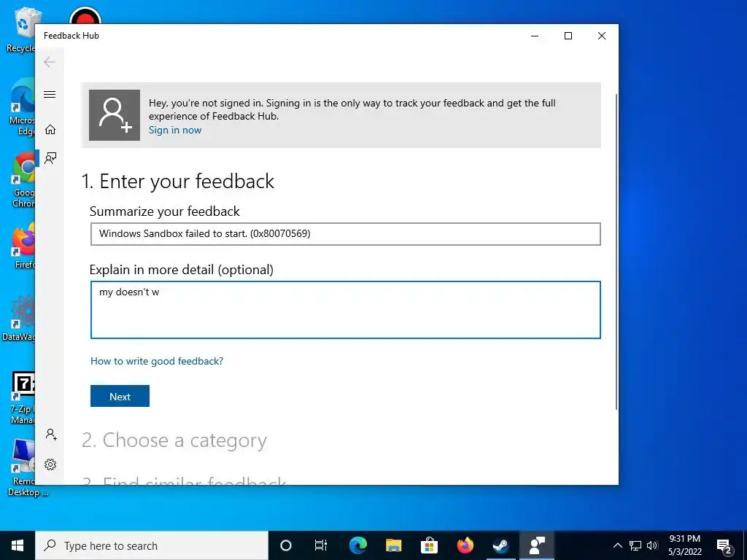Select the DataWag desktop shortcut
The height and width of the screenshot is (560, 747).
point(20,318)
